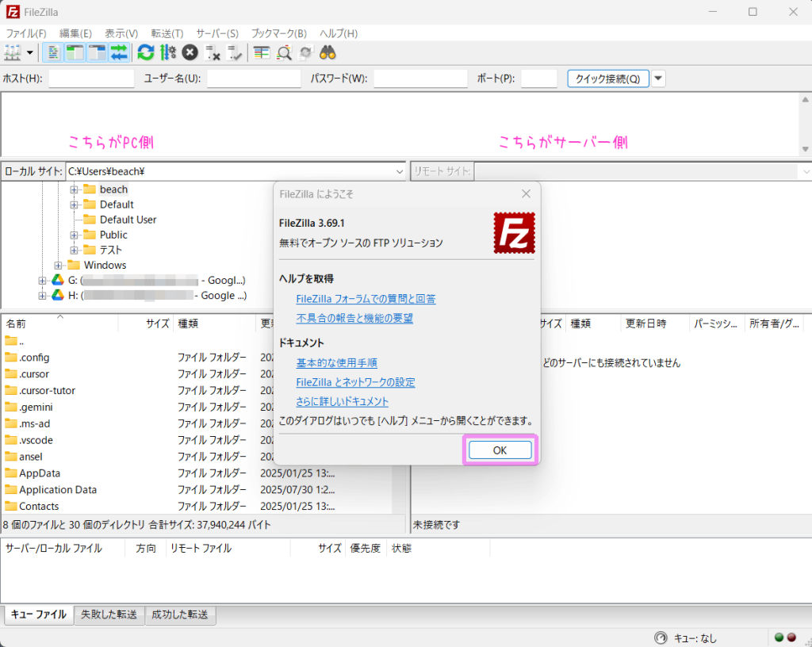Open the directory listing filters icon
The image size is (812, 647).
262,53
